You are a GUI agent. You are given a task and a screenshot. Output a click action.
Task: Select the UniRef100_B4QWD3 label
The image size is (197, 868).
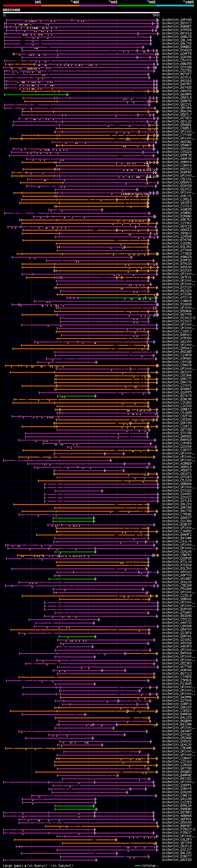[x=177, y=772]
